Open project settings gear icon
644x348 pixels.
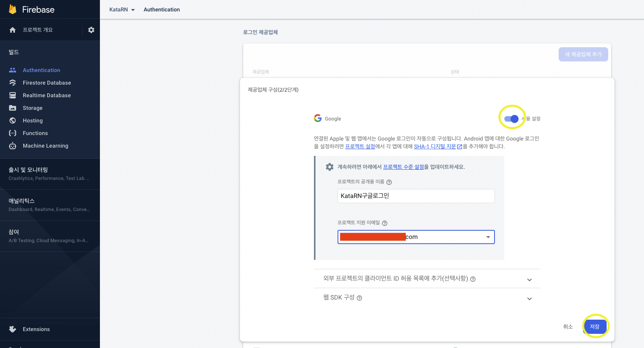click(x=91, y=30)
